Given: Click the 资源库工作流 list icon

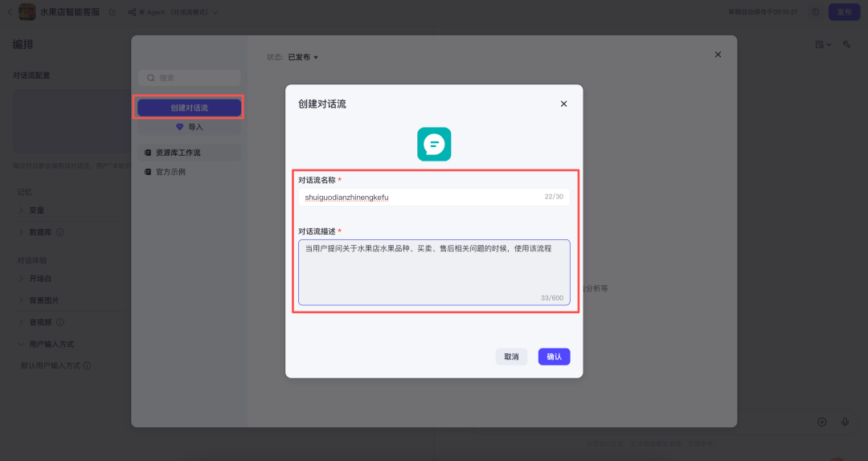Looking at the screenshot, I should point(148,153).
